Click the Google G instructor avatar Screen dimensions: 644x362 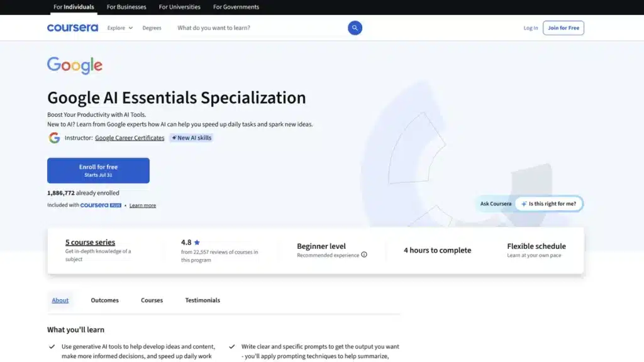click(x=54, y=138)
